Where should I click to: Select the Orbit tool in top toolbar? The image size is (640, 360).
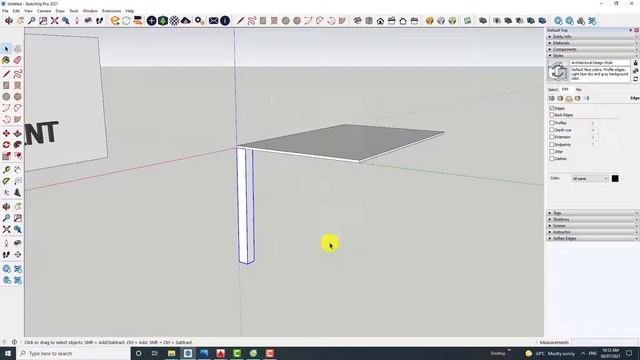(9, 20)
